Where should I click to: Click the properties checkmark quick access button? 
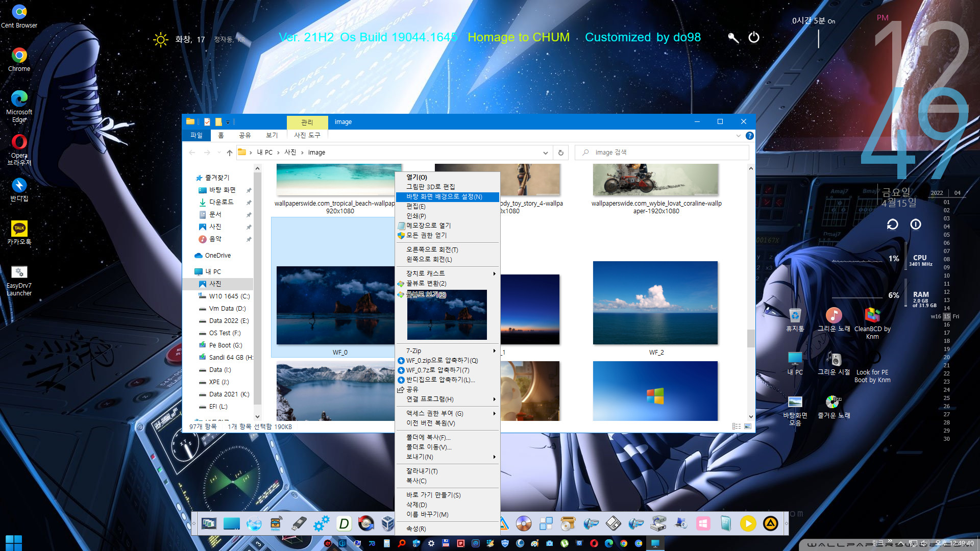point(207,122)
